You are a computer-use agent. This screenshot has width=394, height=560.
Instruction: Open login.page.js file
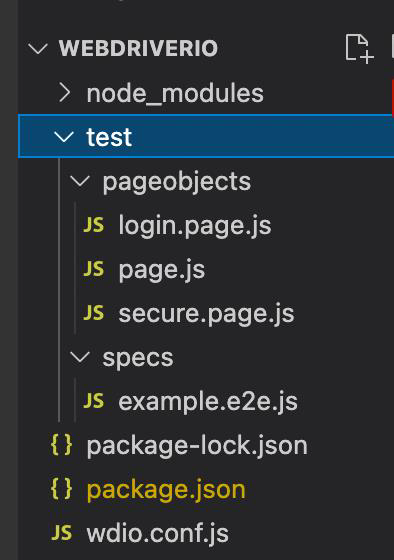pos(195,226)
